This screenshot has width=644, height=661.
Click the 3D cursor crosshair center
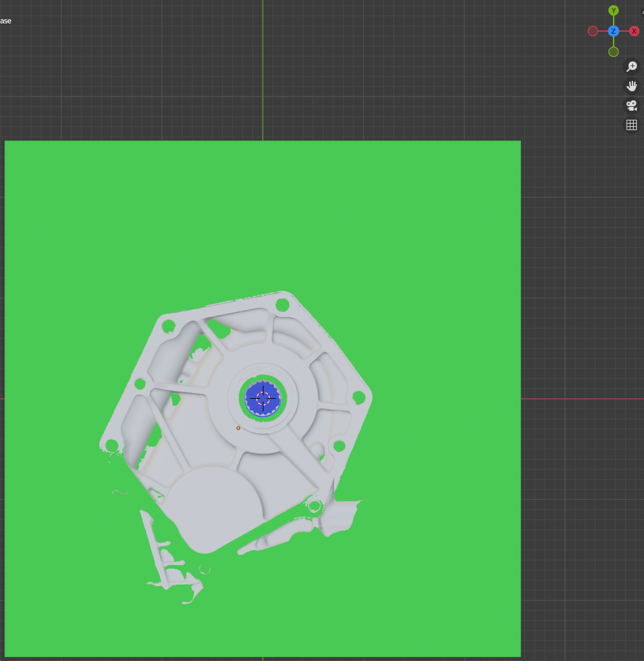[263, 398]
